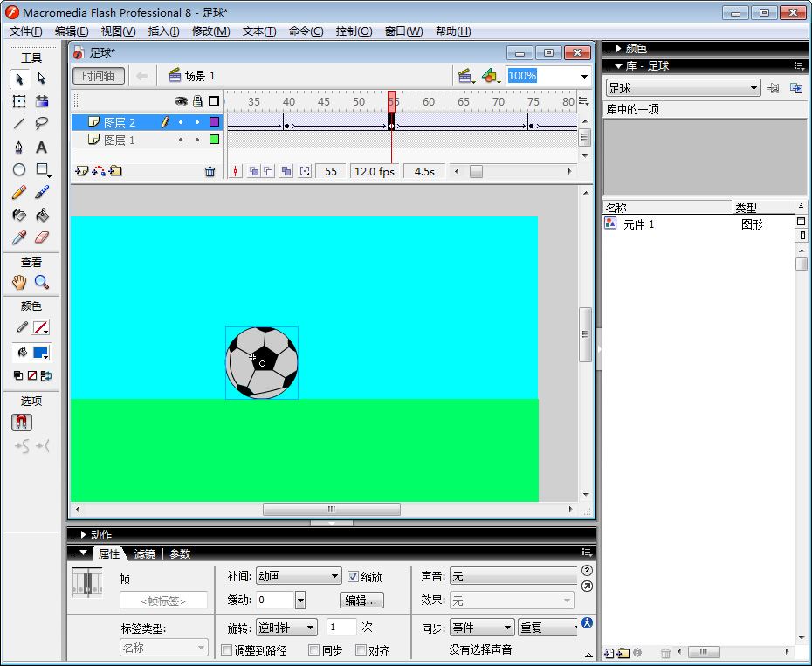Open the 文件(F) menu
Viewport: 812px width, 666px height.
coord(26,31)
